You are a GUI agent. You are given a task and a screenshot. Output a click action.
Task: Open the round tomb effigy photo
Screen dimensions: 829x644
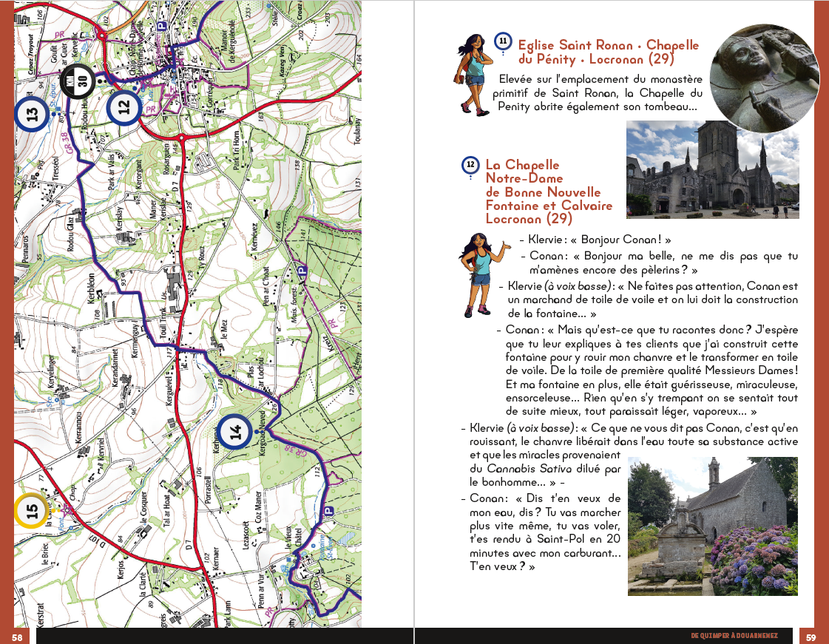click(x=763, y=78)
